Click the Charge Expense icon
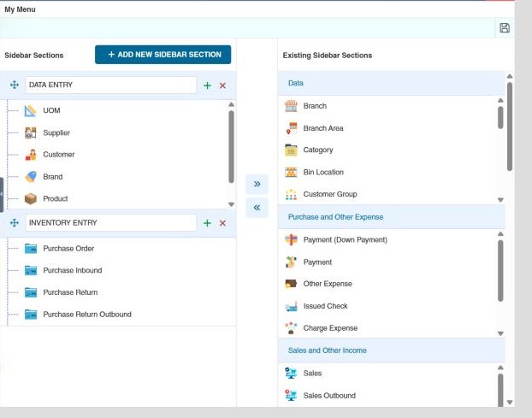 point(291,328)
